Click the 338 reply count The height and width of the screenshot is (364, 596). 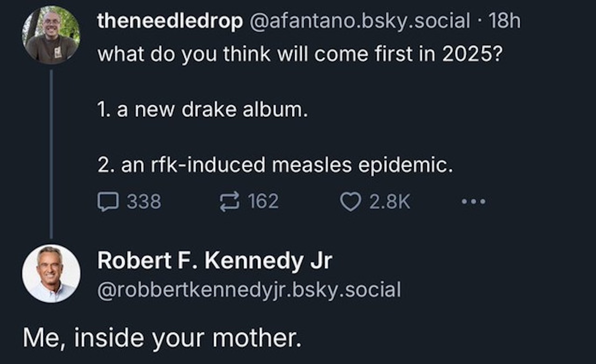[x=144, y=201]
